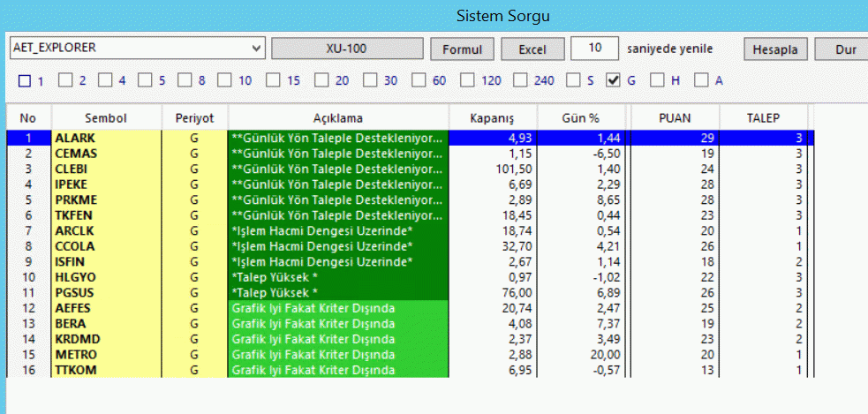Screen dimensions: 868x414
Task: Click the 8,65 daily percent cell
Action: pos(581,199)
